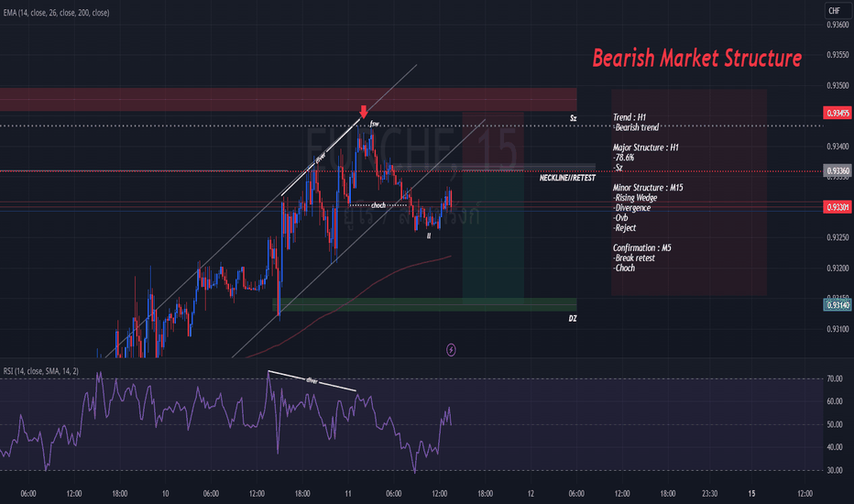This screenshot has height=504, width=854.
Task: Click the '-78.6%' note text
Action: coord(624,158)
